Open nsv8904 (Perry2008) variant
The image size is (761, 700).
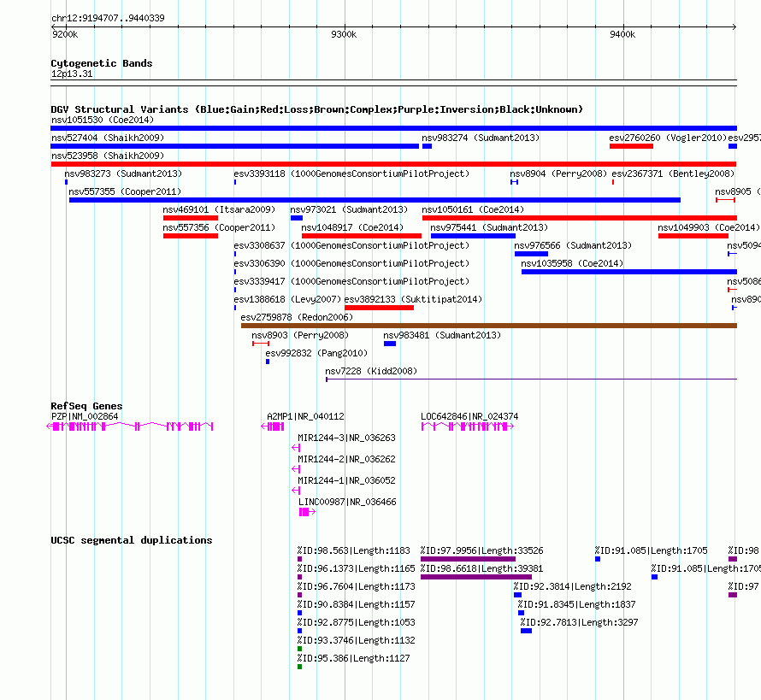coord(558,174)
